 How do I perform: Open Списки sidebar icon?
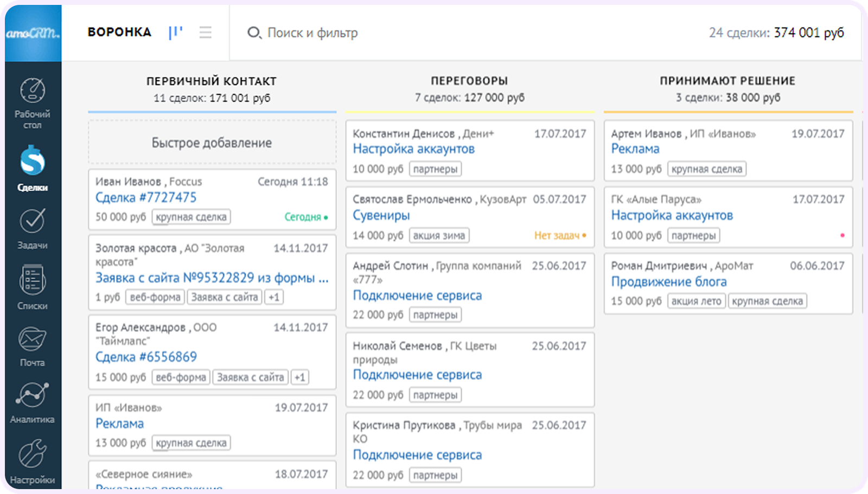click(x=33, y=280)
